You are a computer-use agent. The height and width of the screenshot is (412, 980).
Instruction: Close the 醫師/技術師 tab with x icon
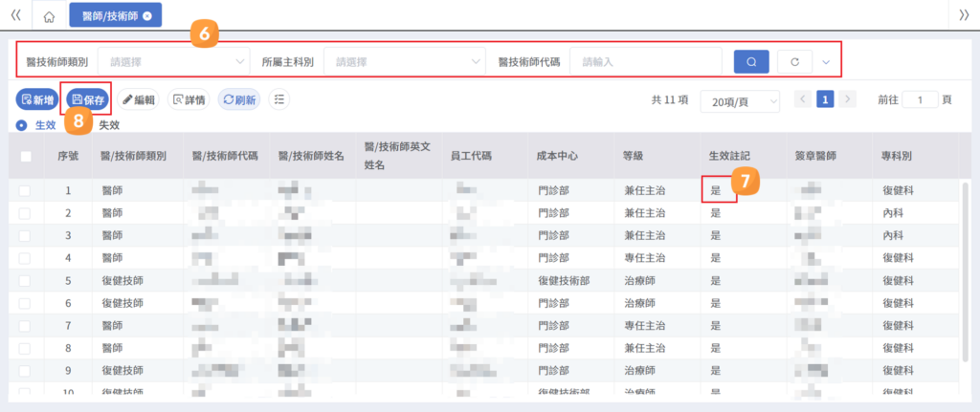(146, 17)
